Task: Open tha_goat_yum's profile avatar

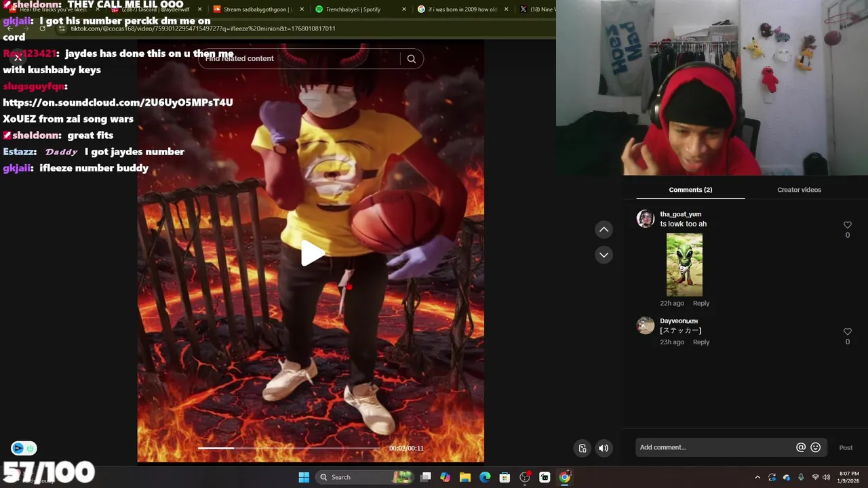Action: (x=646, y=218)
